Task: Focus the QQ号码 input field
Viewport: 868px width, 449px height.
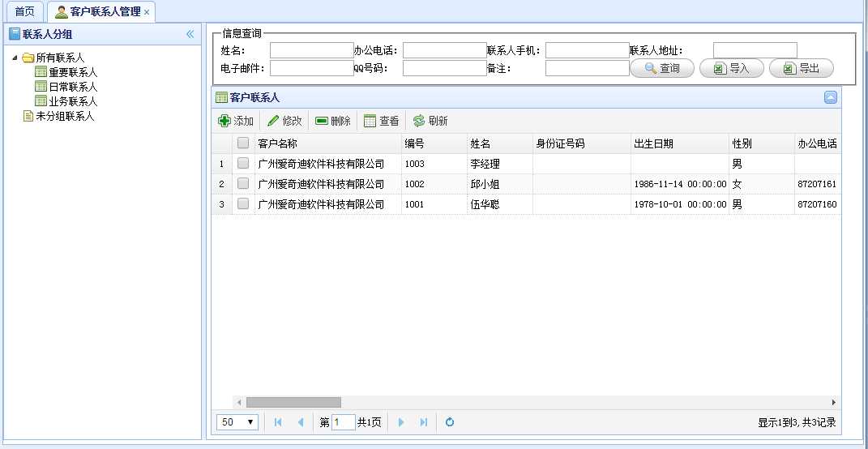Action: click(444, 68)
